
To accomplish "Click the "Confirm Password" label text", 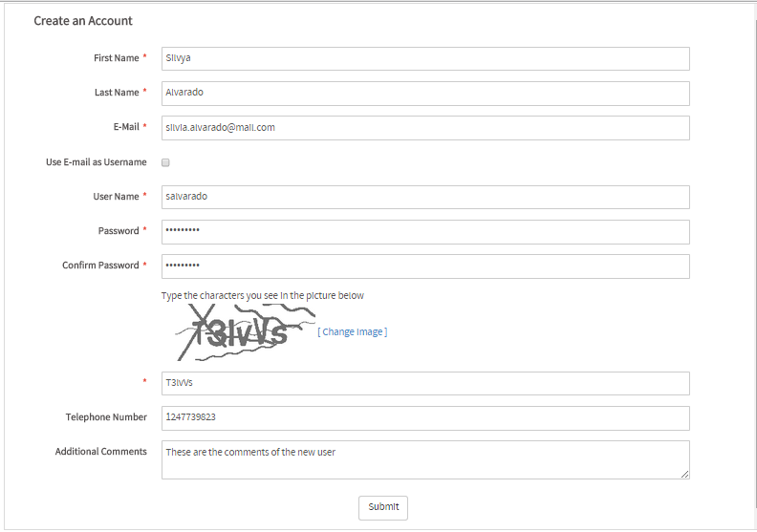I will click(100, 266).
